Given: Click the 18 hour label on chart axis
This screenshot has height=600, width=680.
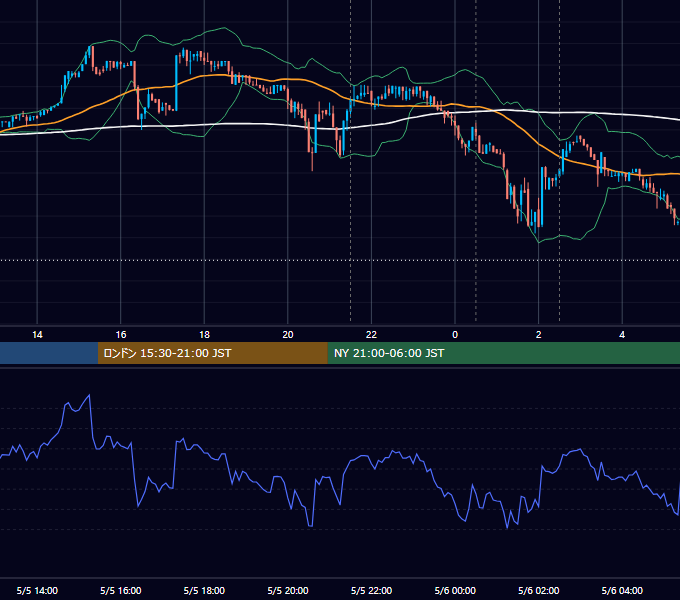Looking at the screenshot, I should (x=204, y=335).
